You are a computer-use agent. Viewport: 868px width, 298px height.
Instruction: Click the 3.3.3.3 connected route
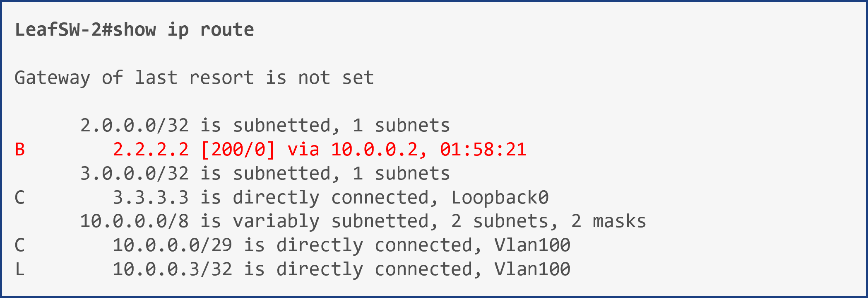tap(151, 198)
